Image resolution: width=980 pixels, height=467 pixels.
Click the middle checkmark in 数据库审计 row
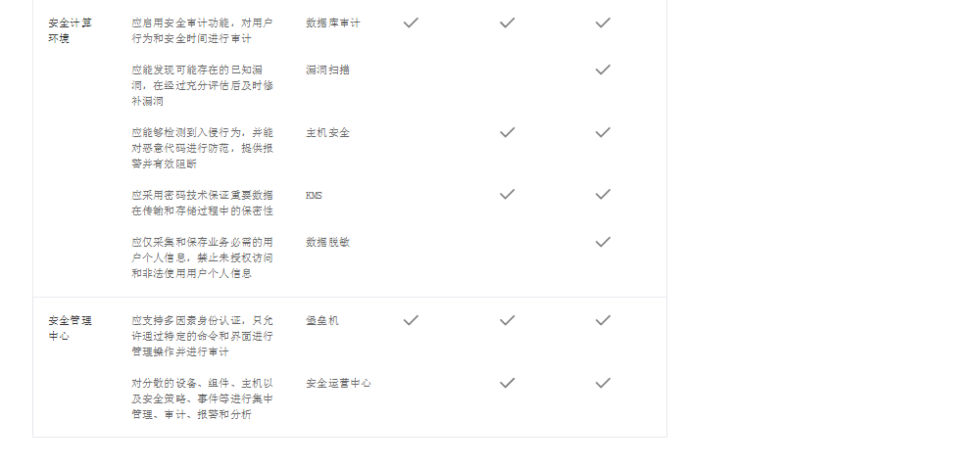click(x=508, y=23)
